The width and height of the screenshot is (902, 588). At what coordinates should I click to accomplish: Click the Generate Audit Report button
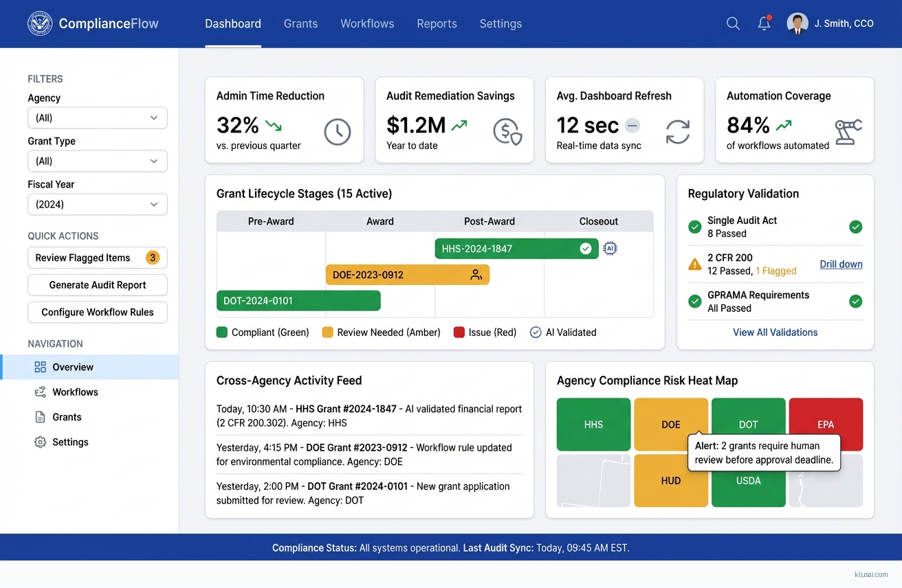[98, 285]
